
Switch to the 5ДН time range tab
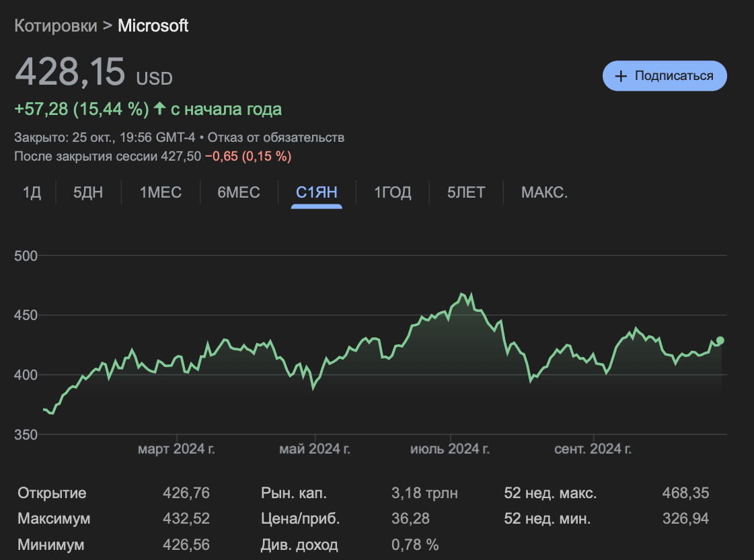point(88,192)
